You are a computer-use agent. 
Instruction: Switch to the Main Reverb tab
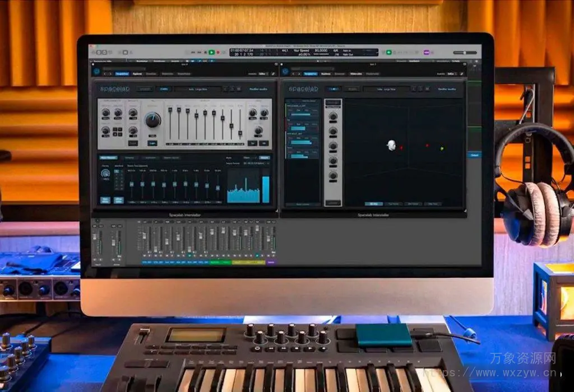pos(109,158)
